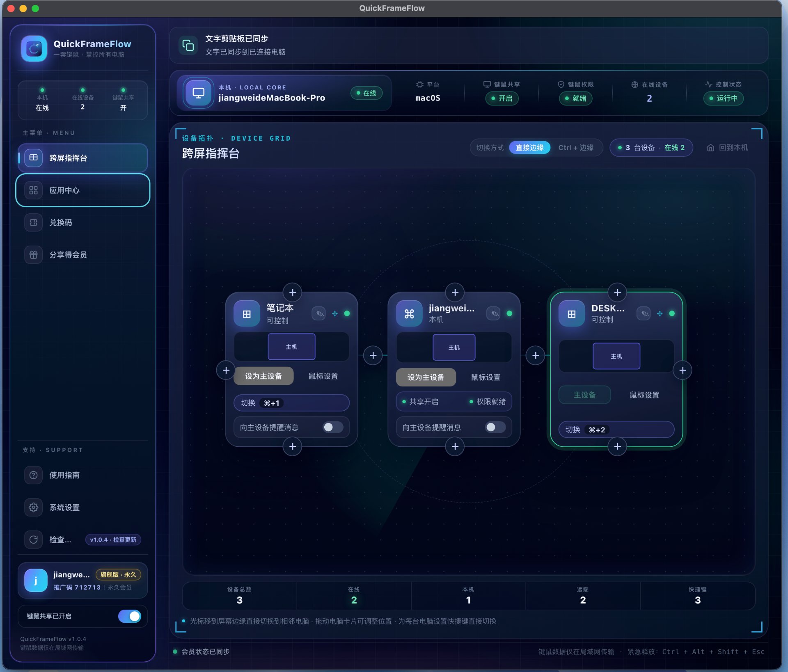Select Ctrl + 边缘 switching mode
The image size is (788, 672).
click(x=576, y=147)
